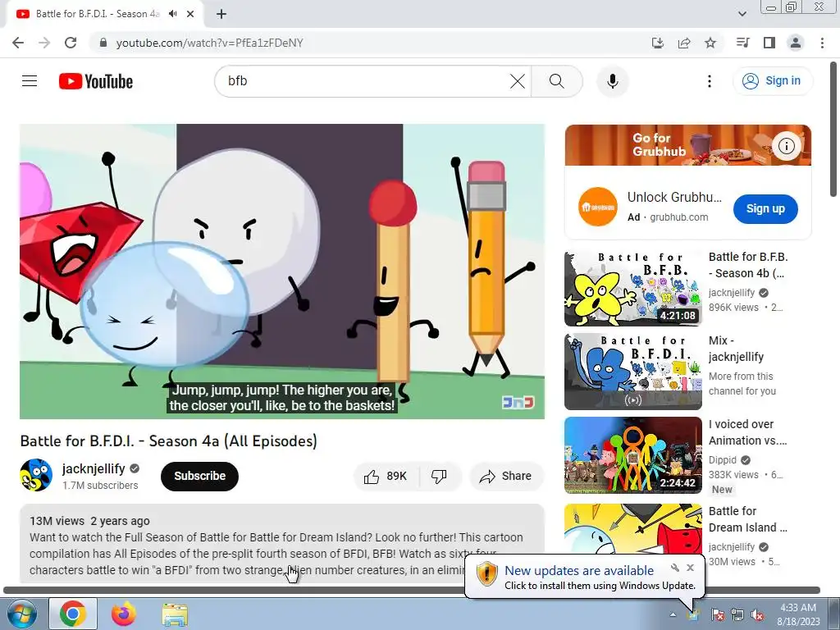Click the Share button

(506, 476)
